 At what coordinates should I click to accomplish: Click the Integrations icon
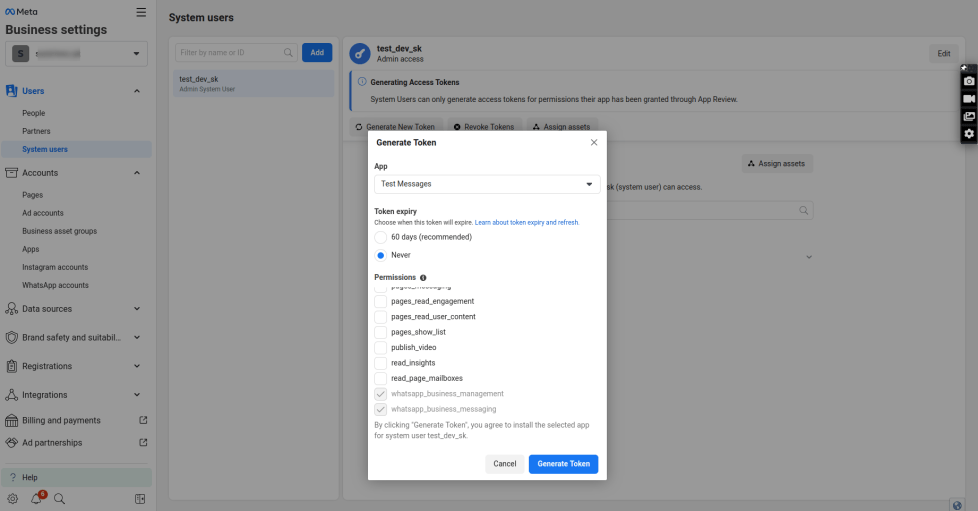(x=11, y=395)
